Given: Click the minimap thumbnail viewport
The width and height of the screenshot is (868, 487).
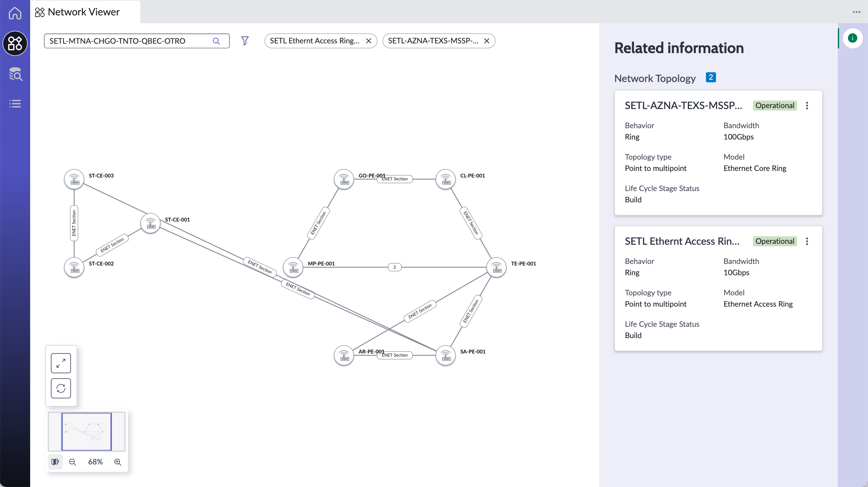Looking at the screenshot, I should 87,431.
